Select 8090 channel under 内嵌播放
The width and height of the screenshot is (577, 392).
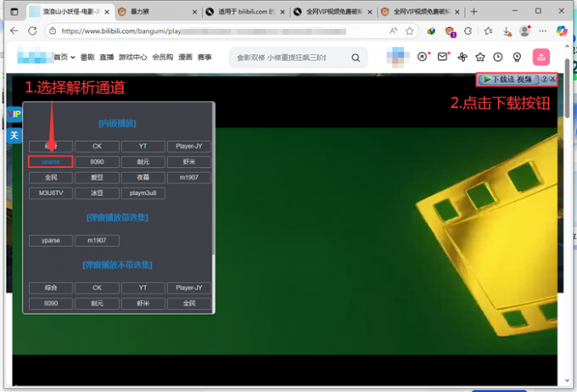click(97, 161)
